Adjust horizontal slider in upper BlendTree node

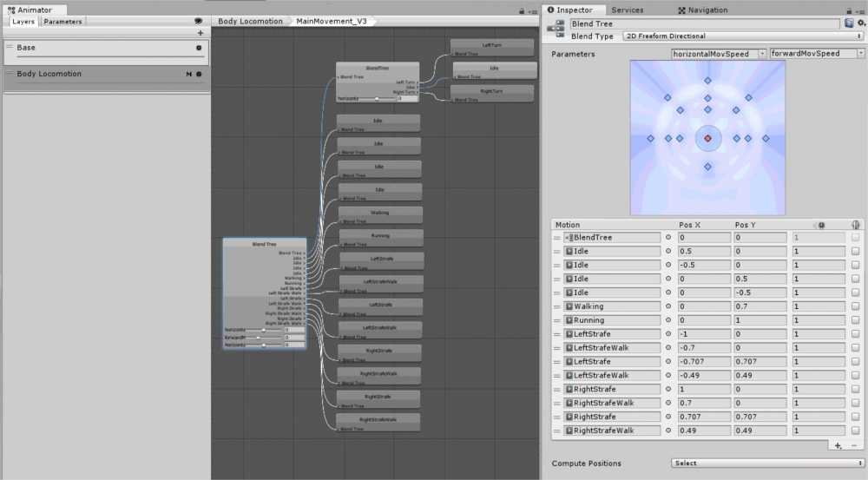[377, 99]
